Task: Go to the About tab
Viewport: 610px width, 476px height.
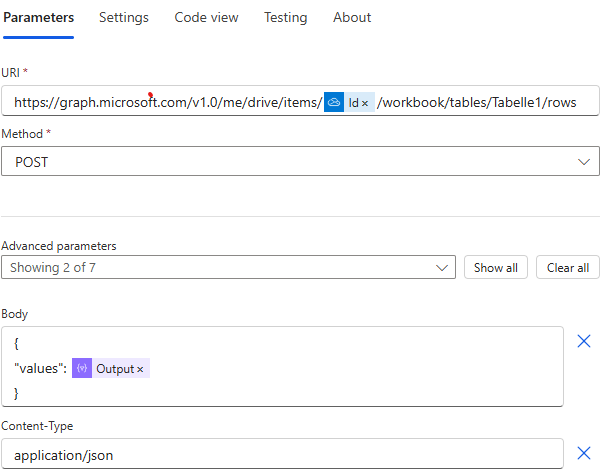Action: (x=352, y=18)
